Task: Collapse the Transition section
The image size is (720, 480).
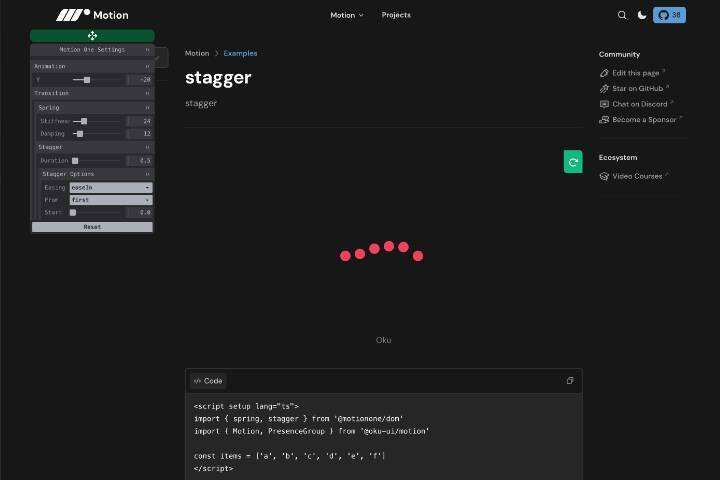Action: click(92, 93)
